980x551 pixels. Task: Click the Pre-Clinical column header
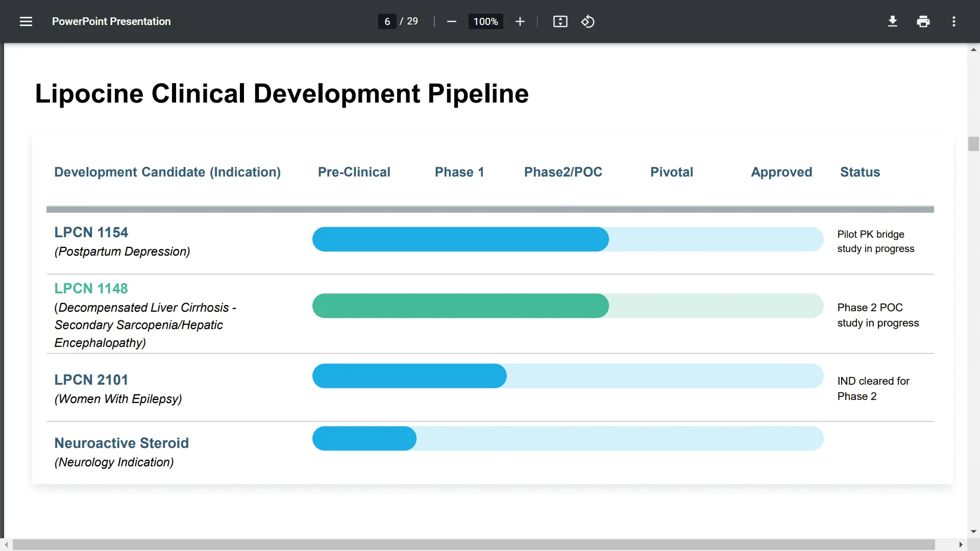click(x=354, y=172)
